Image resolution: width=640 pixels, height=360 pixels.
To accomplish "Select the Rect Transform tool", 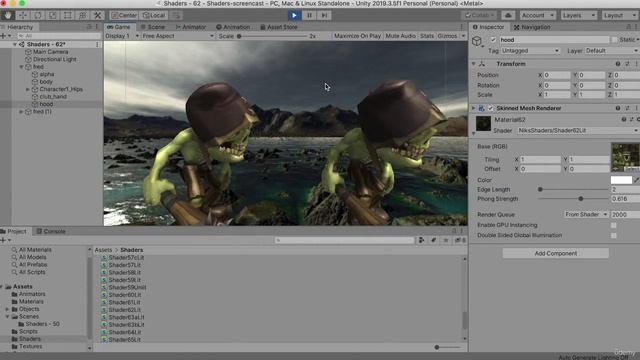I will [67, 15].
